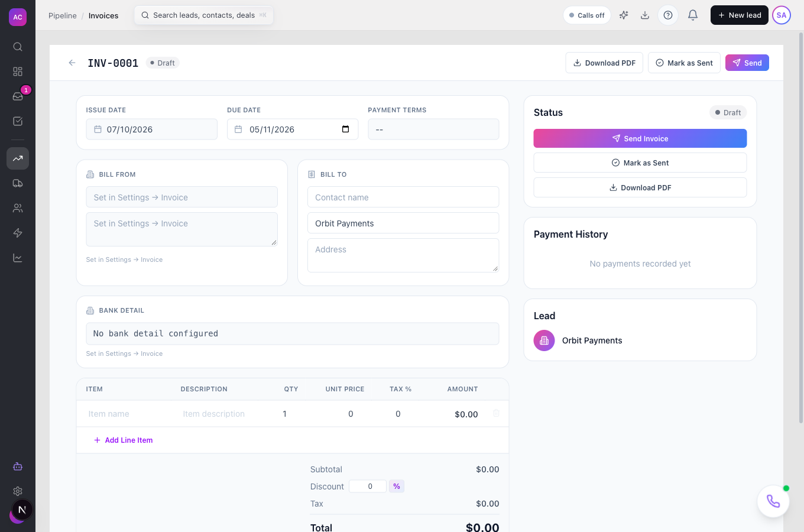
Task: Open the due date calendar picker
Action: [346, 129]
